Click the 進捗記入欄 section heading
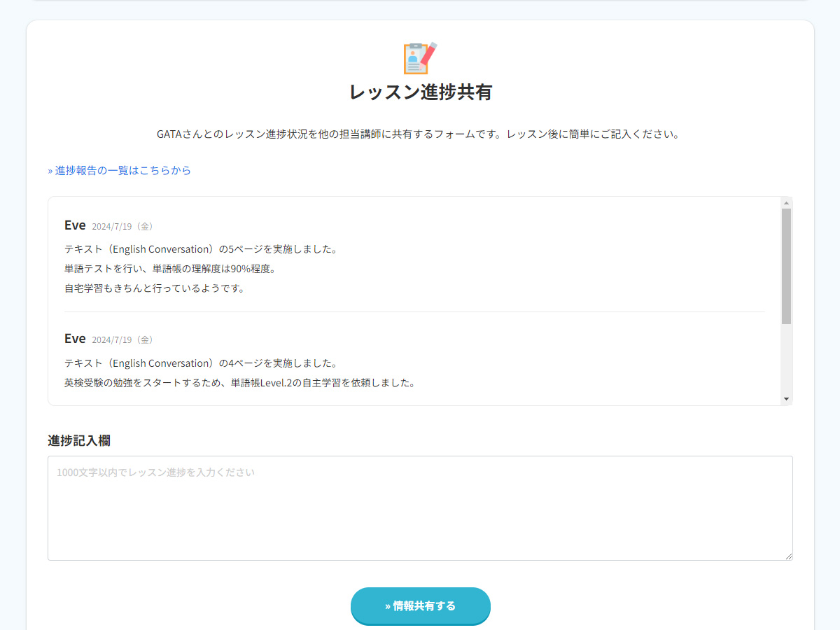The image size is (840, 630). 81,440
